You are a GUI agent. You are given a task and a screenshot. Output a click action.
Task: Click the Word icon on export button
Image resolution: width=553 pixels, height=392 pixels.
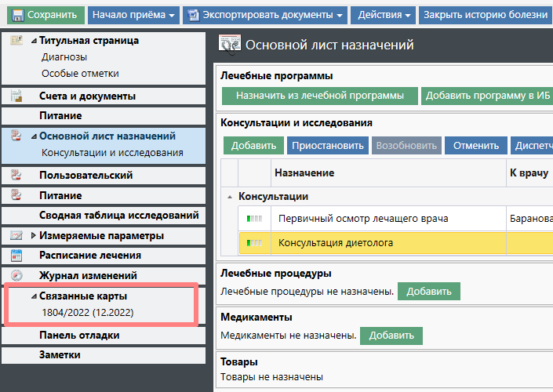(194, 15)
